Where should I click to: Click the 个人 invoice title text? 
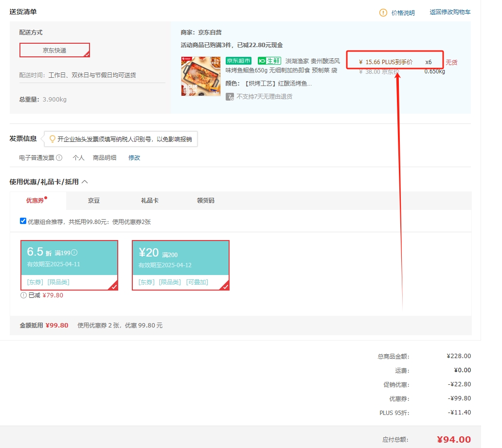click(x=78, y=157)
